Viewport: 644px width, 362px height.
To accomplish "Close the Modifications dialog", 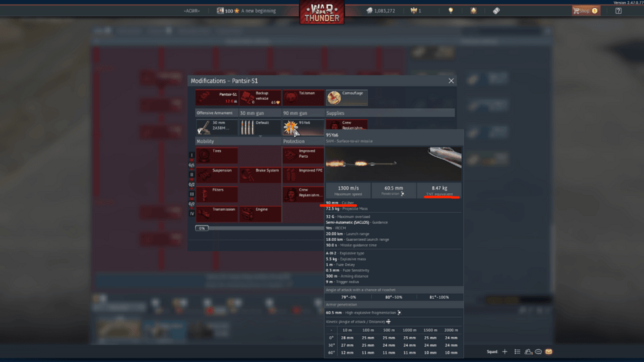I will click(x=451, y=81).
